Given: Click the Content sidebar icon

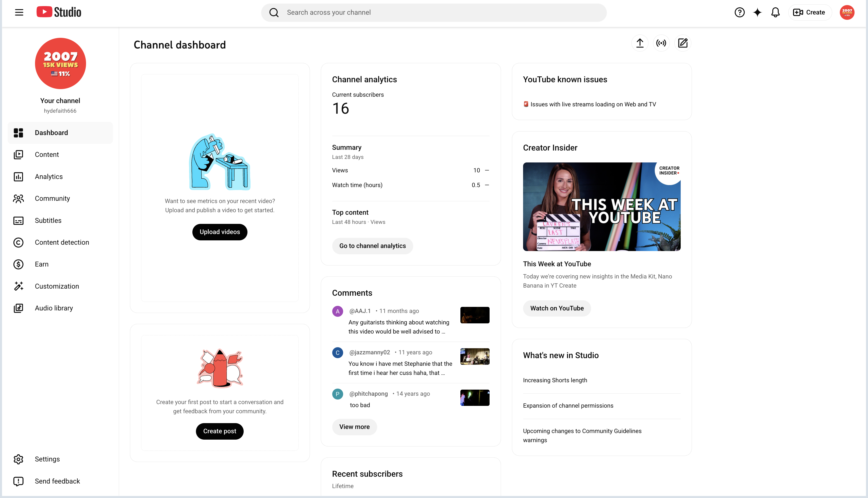Looking at the screenshot, I should tap(19, 155).
